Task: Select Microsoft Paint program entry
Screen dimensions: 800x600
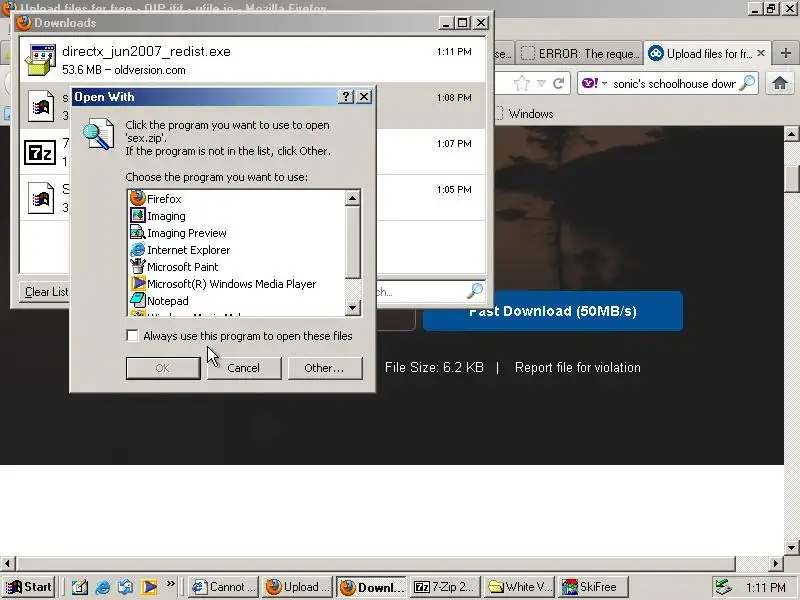Action: pyautogui.click(x=174, y=266)
